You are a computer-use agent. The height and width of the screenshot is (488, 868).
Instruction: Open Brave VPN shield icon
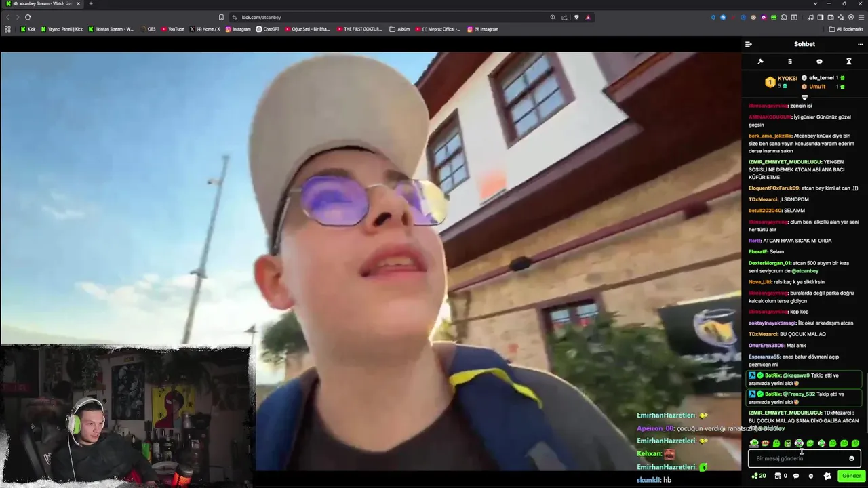(x=851, y=17)
